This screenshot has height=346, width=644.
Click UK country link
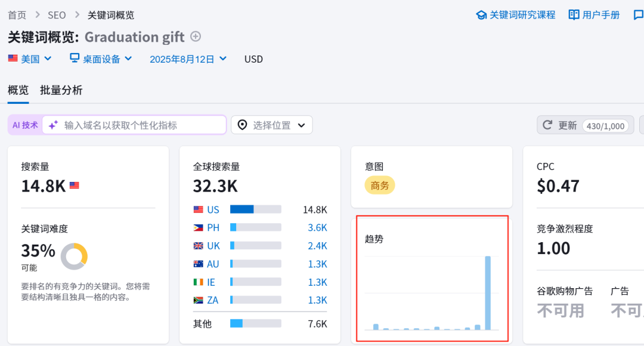point(213,246)
